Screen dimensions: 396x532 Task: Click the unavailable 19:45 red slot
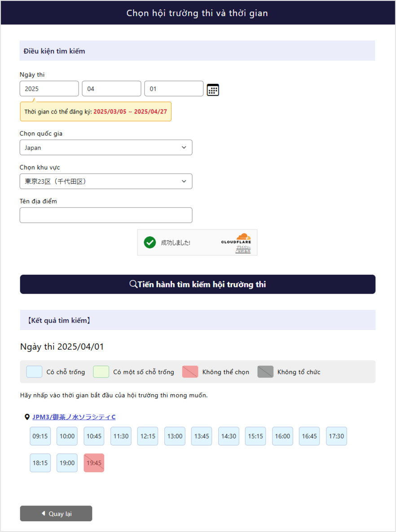94,463
